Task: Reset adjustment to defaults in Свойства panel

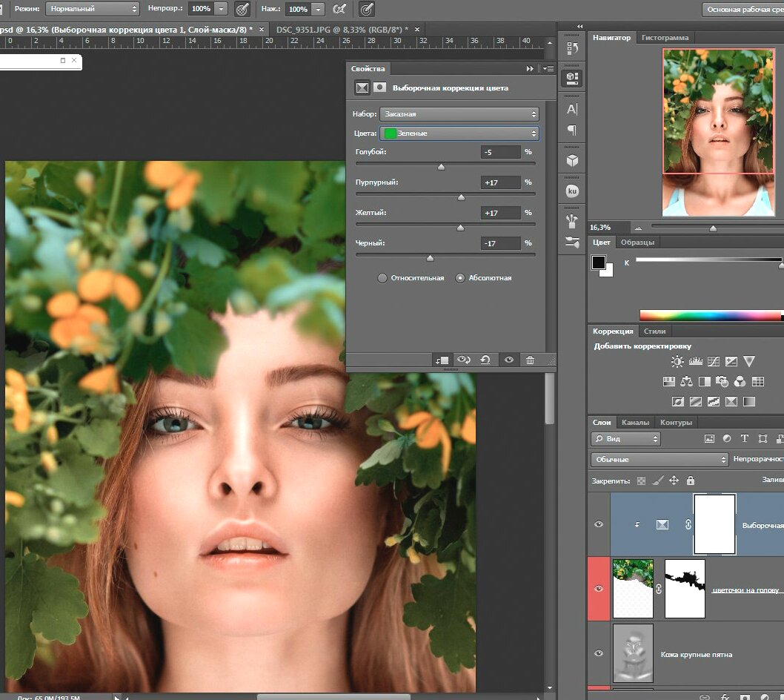Action: [x=485, y=360]
